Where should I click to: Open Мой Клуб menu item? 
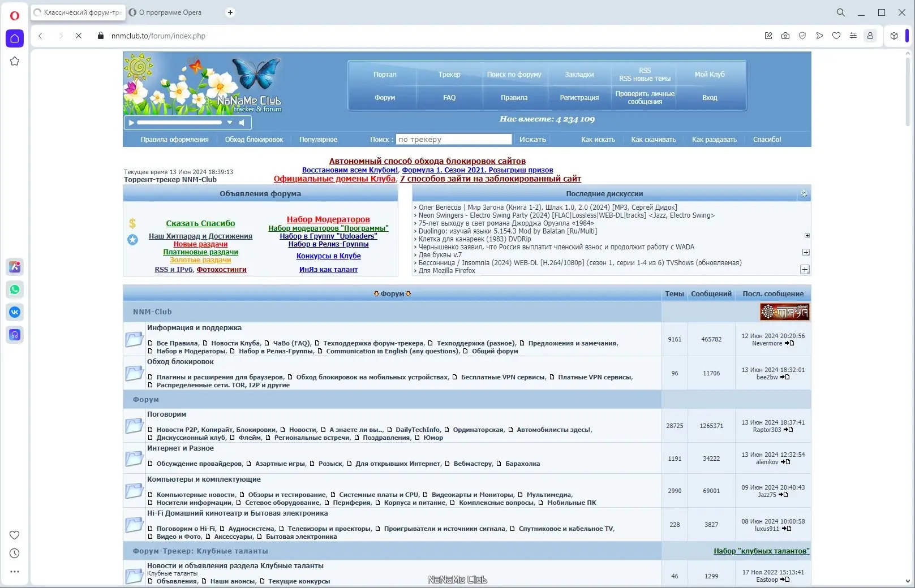pos(710,75)
